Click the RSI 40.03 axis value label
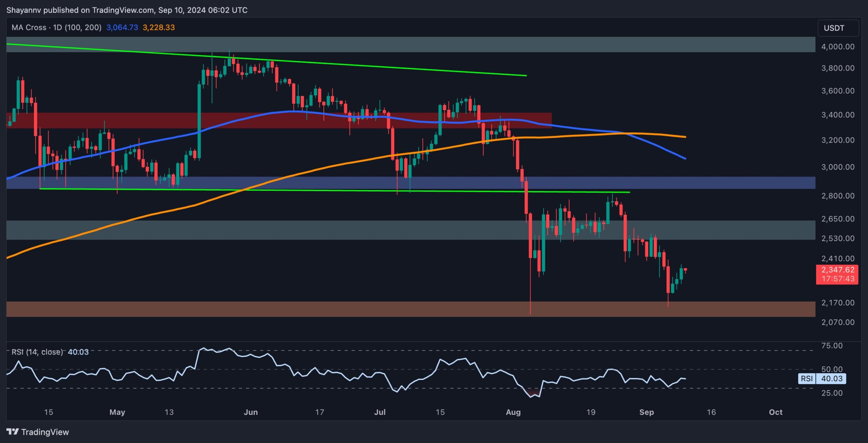This screenshot has width=868, height=443. coord(831,379)
